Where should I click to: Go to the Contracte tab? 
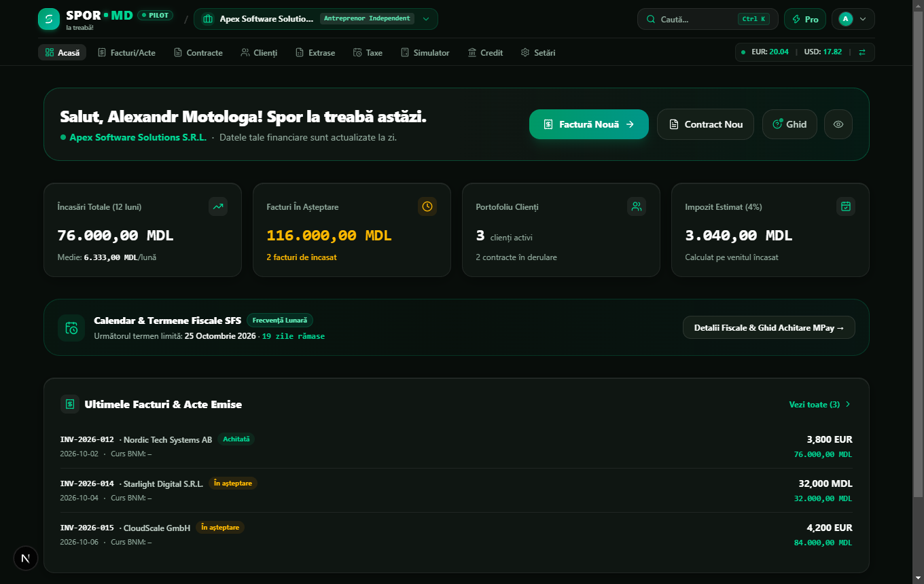coord(198,52)
